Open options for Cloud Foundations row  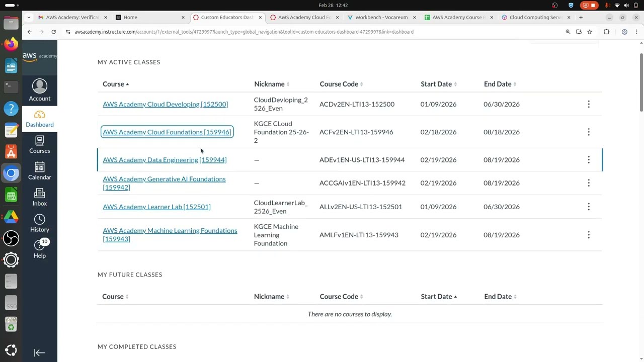coord(589,132)
